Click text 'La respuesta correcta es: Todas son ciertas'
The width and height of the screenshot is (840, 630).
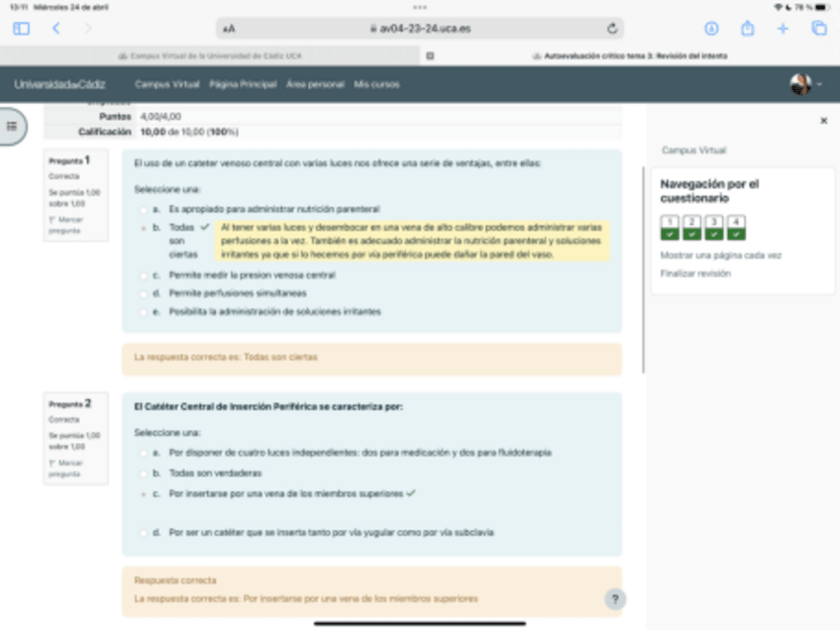[x=226, y=358]
